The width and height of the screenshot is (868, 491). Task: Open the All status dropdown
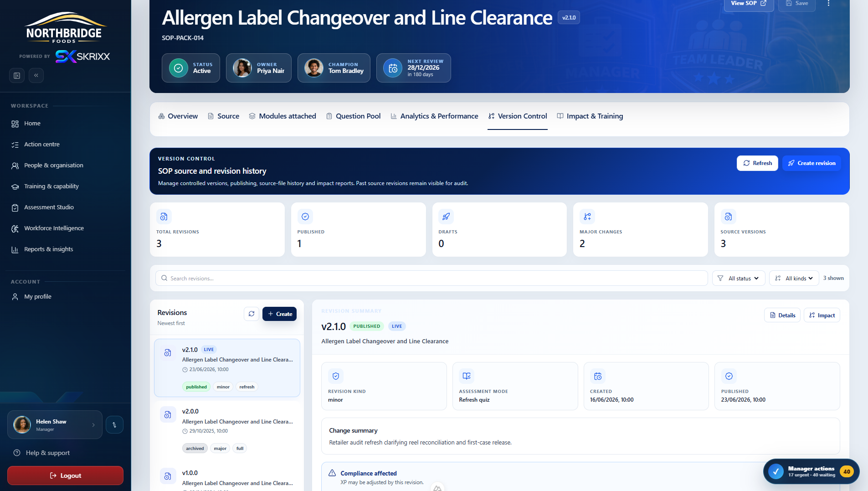click(x=739, y=278)
